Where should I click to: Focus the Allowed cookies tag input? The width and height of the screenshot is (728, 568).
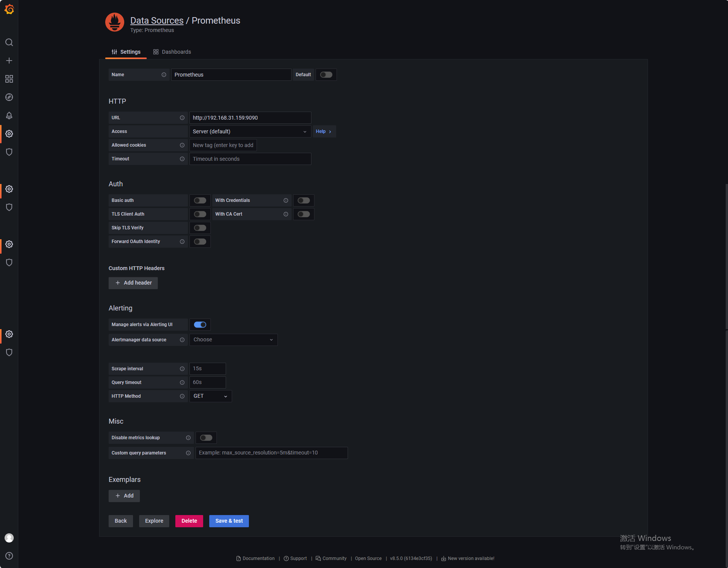pos(223,145)
